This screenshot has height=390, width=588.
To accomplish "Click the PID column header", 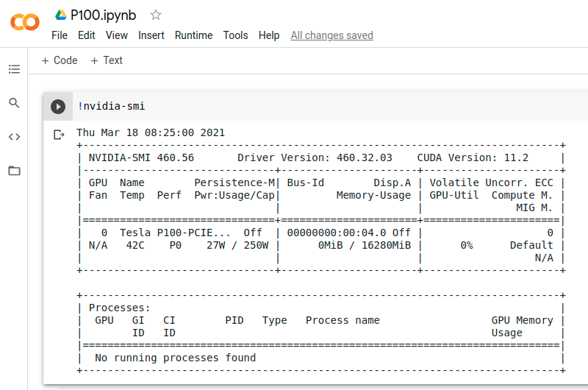I will tap(234, 320).
